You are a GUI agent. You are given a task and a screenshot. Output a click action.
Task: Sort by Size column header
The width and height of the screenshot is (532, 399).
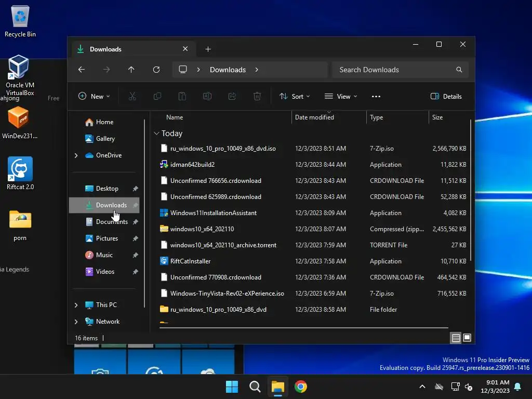(x=437, y=117)
